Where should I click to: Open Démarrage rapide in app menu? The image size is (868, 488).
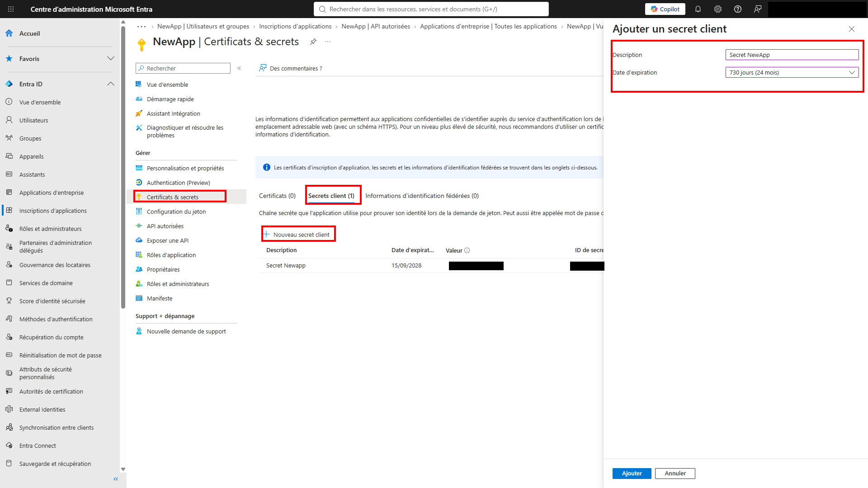170,99
